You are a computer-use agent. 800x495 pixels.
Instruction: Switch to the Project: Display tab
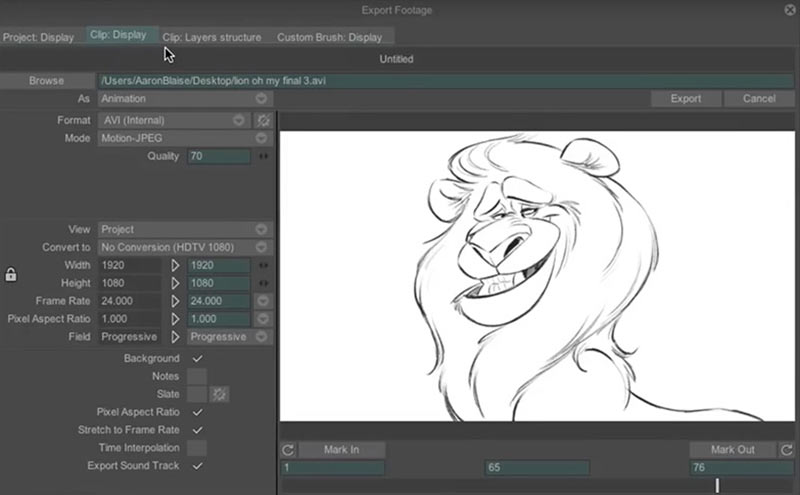click(x=38, y=37)
